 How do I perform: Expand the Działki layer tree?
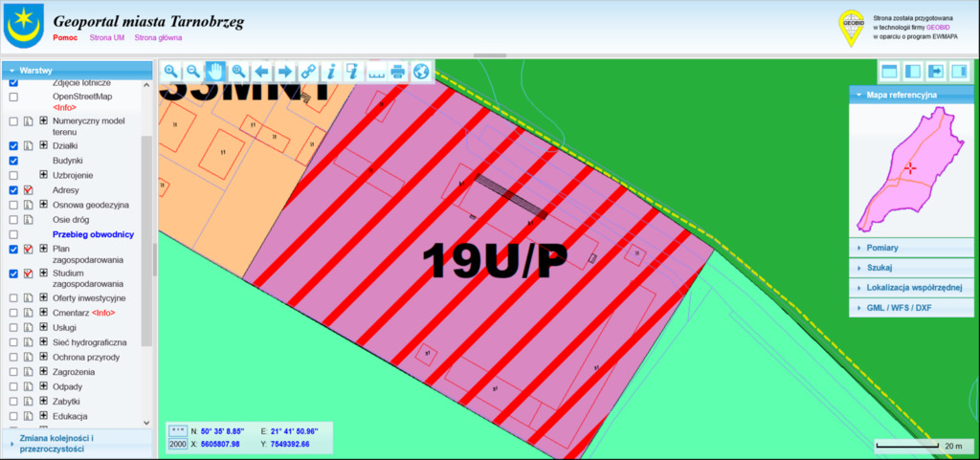coord(43,145)
